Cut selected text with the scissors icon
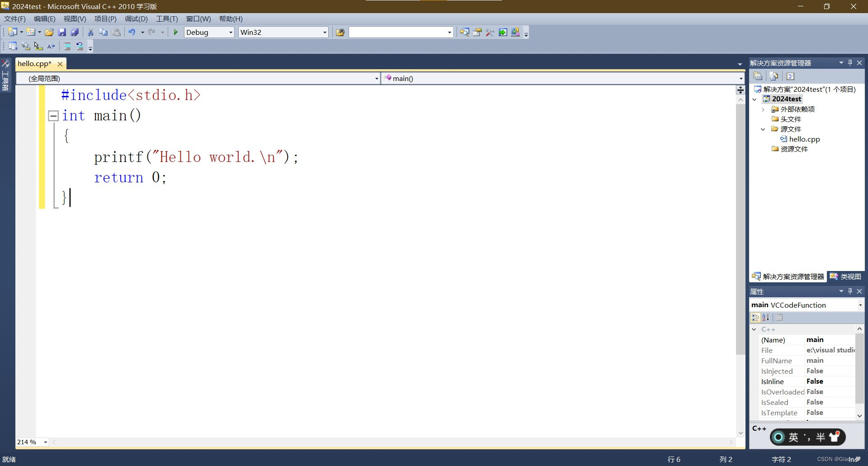 tap(90, 32)
